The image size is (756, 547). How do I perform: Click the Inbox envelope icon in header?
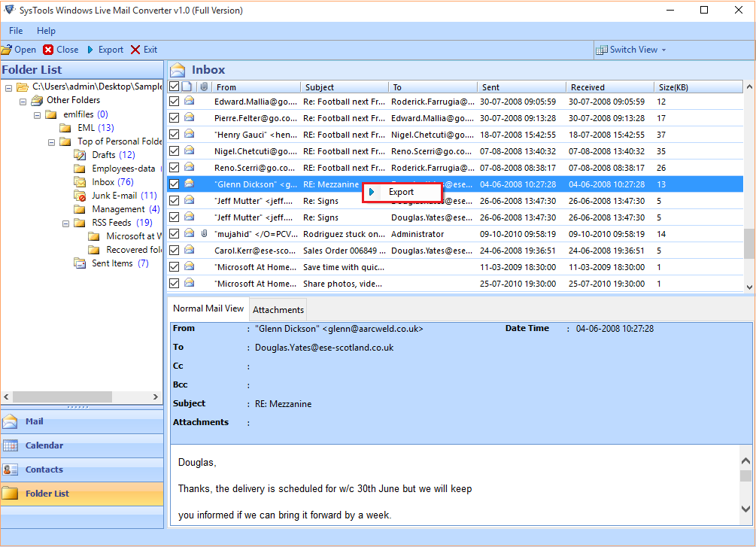click(x=178, y=70)
